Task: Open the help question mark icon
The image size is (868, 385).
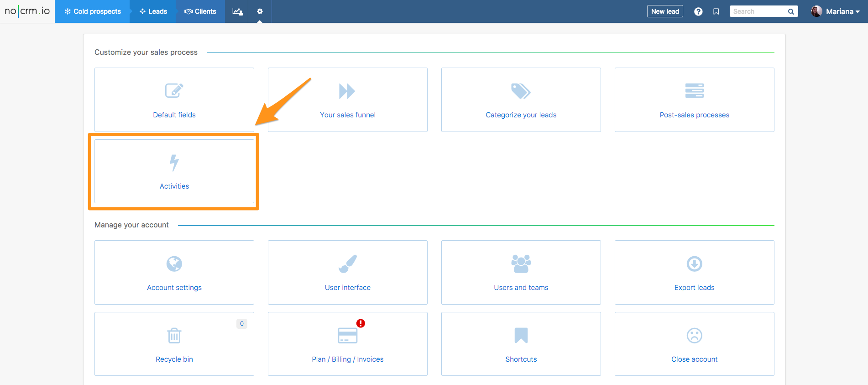Action: 698,11
